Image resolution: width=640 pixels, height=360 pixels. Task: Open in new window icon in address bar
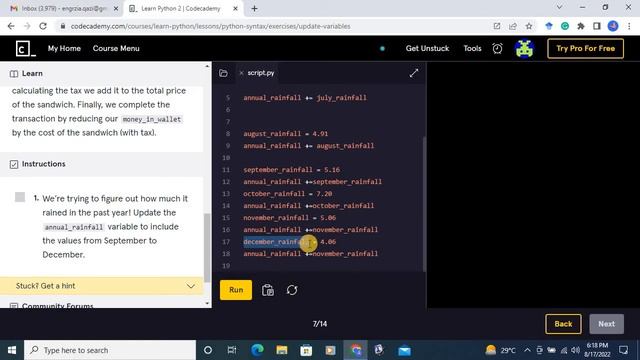click(x=497, y=26)
